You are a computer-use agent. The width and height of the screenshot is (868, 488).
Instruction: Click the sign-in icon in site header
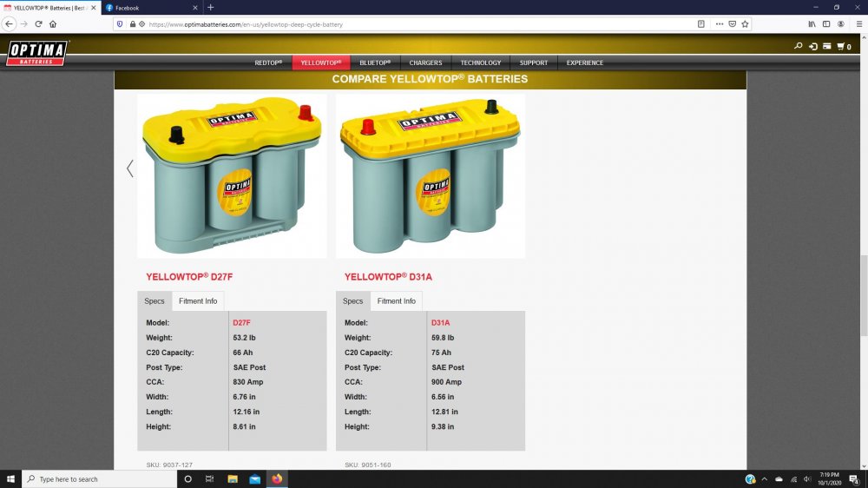point(813,46)
